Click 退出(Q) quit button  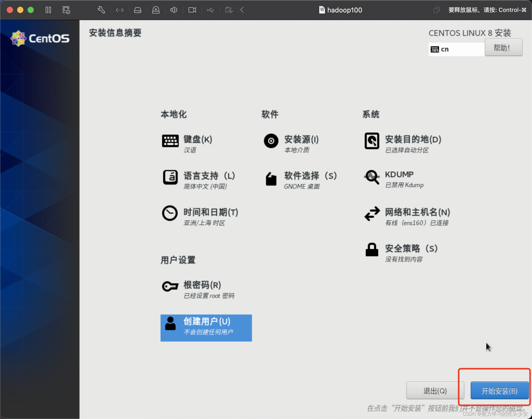click(435, 390)
